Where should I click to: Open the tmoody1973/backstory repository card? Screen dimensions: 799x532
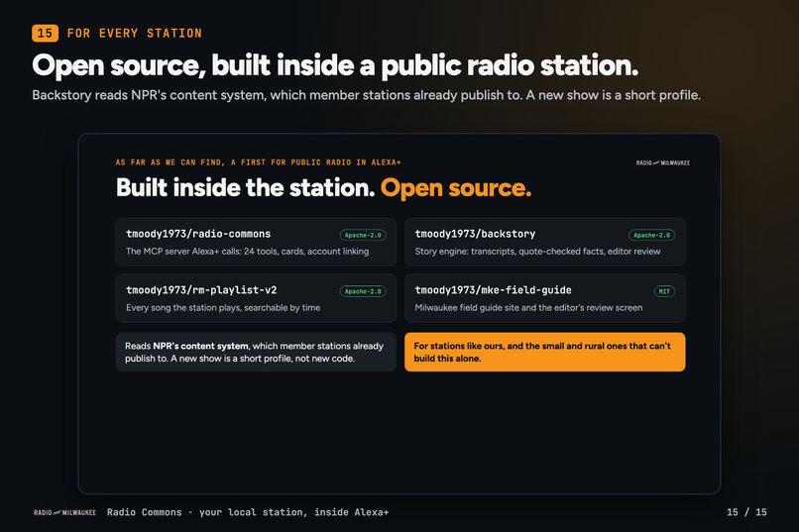coord(544,242)
